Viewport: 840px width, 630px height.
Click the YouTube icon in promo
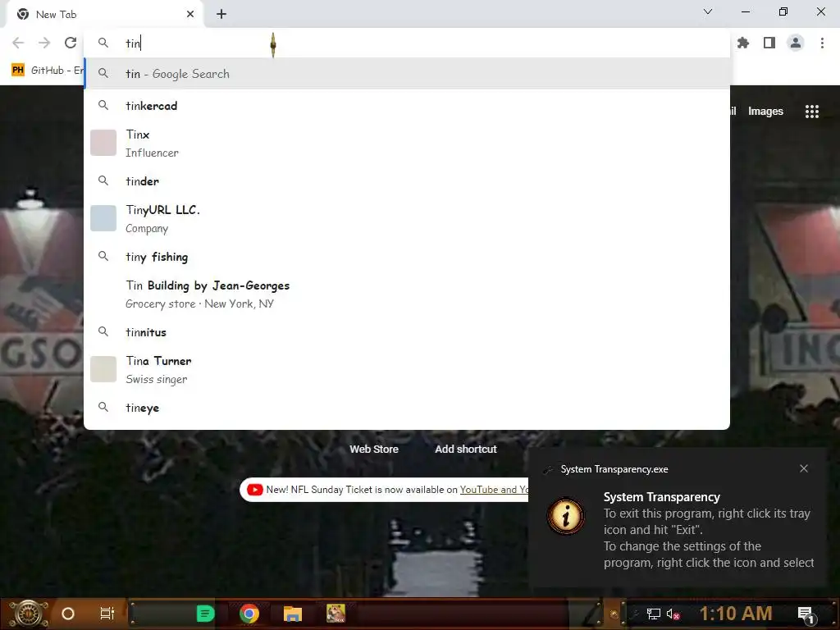tap(255, 490)
